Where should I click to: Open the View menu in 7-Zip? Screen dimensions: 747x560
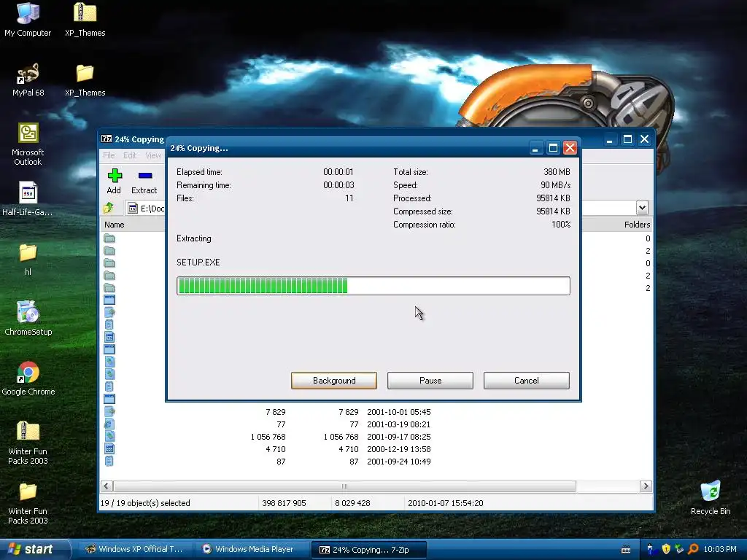[x=153, y=155]
